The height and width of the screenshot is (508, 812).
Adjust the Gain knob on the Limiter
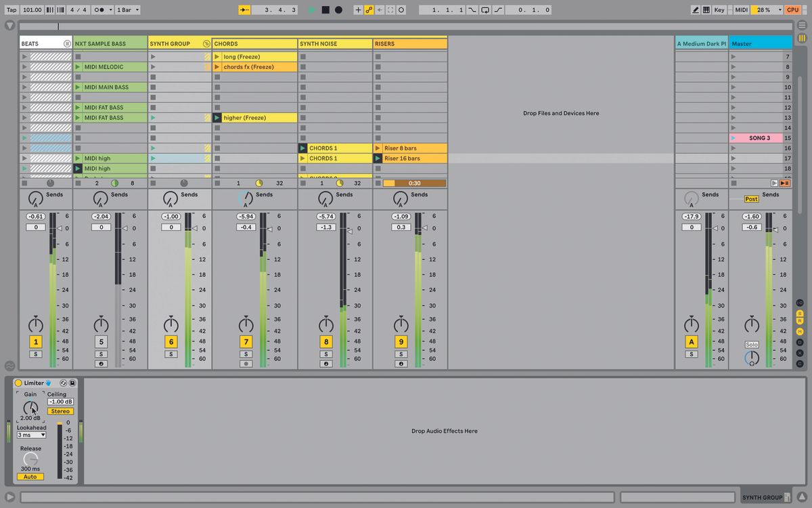point(30,408)
